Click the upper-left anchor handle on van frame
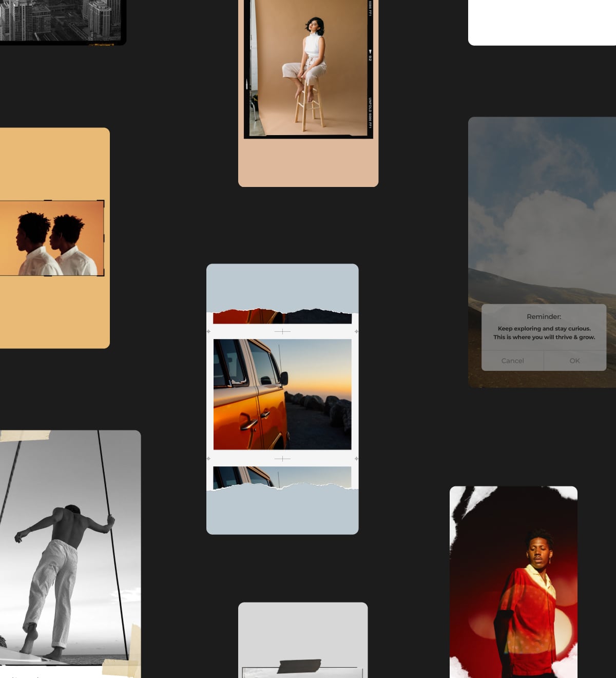The image size is (616, 678). (209, 331)
